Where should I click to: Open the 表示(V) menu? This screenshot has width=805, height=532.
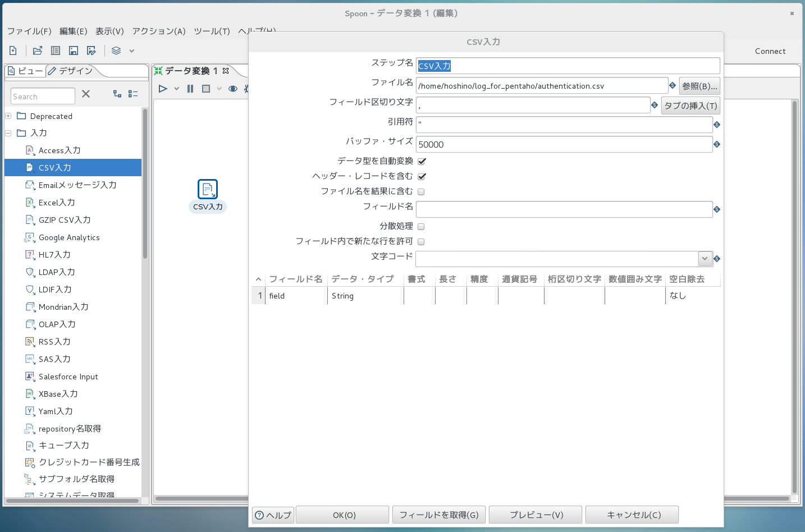[109, 31]
